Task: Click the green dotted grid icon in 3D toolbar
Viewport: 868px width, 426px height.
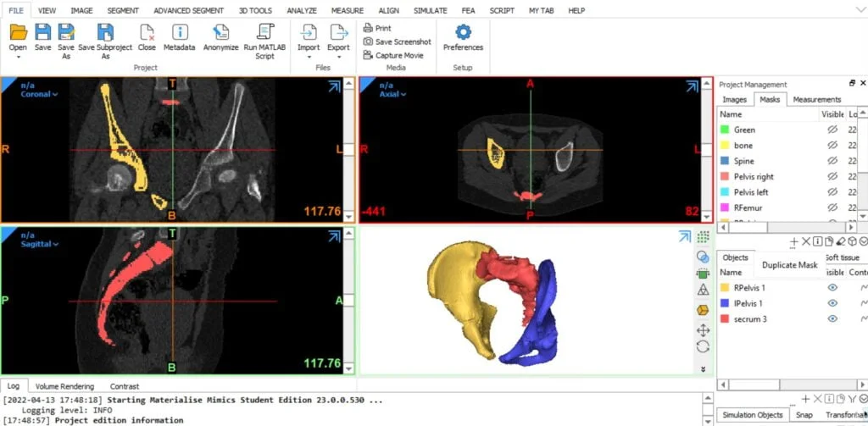Action: (703, 237)
